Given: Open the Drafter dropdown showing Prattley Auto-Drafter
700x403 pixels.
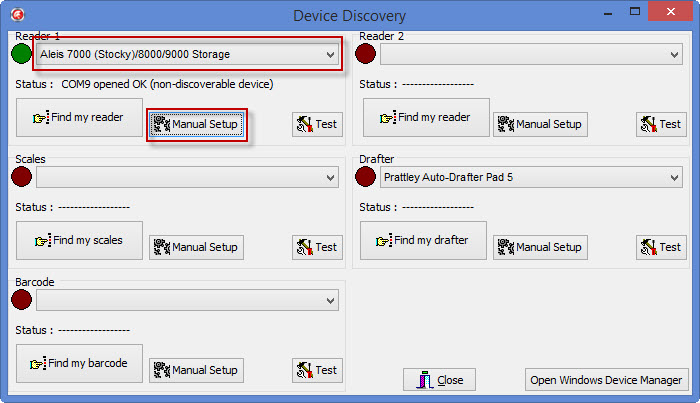Looking at the screenshot, I should coord(531,178).
